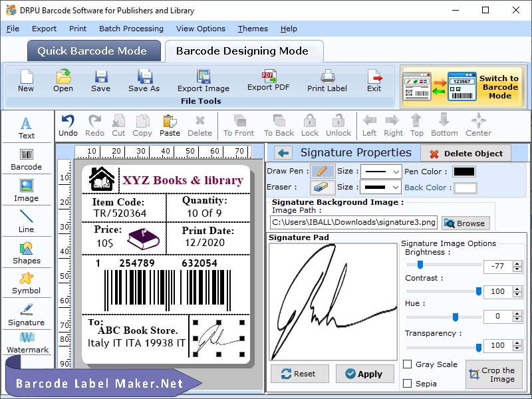
Task: Open the Themes menu
Action: [253, 29]
